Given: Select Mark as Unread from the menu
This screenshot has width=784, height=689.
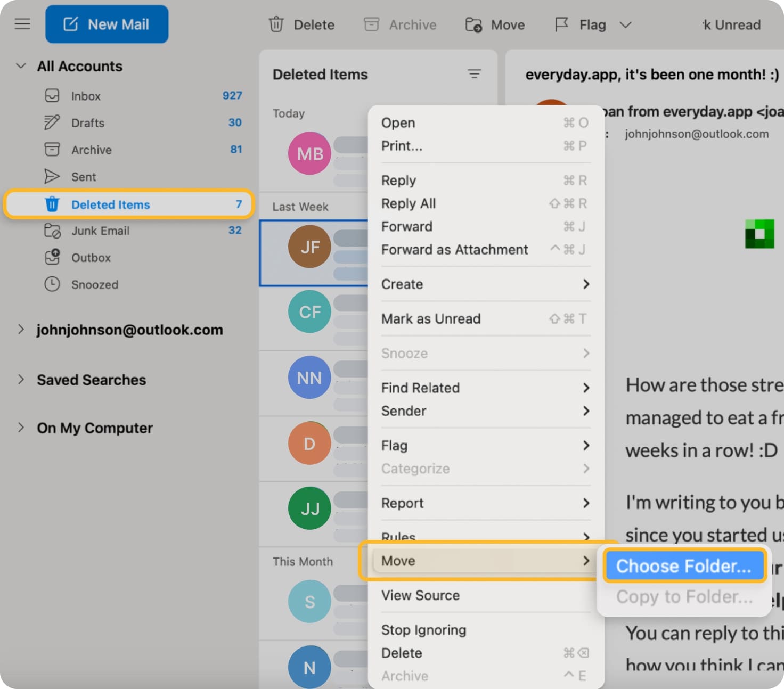Looking at the screenshot, I should (x=431, y=318).
